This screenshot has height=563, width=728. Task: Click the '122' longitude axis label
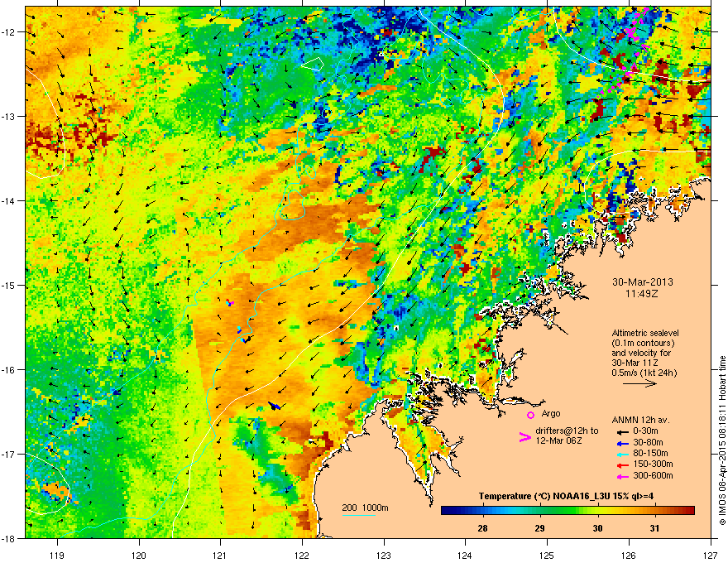[302, 555]
